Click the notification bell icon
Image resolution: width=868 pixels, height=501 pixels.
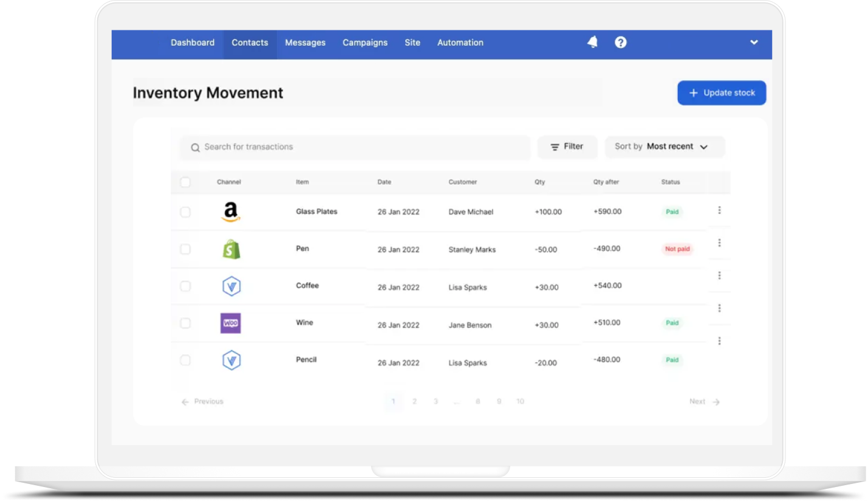tap(592, 42)
